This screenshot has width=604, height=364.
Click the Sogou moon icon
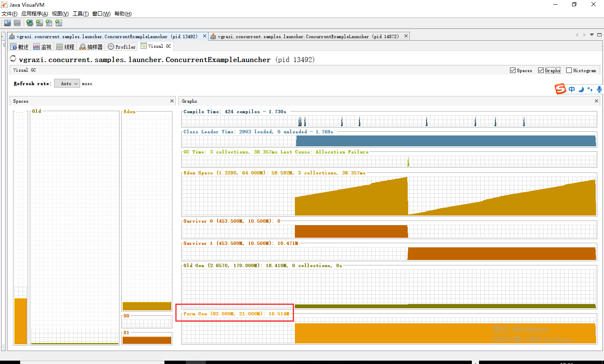pos(581,89)
